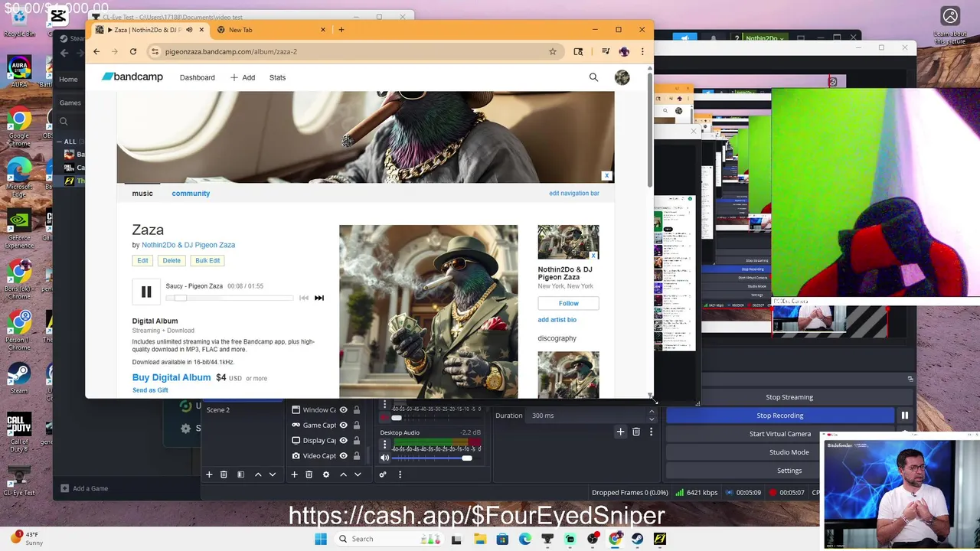Decrease transition Duration with down arrow
The height and width of the screenshot is (551, 980).
pos(652,419)
